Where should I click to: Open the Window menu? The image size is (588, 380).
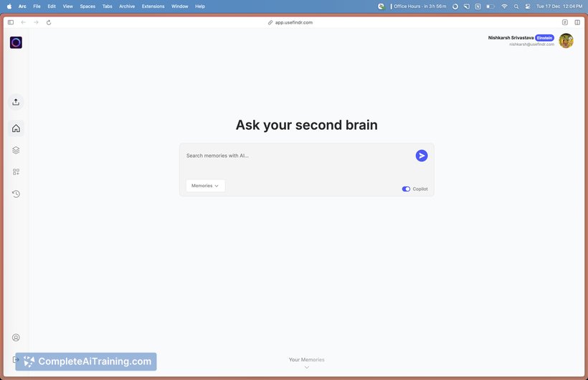pos(179,6)
